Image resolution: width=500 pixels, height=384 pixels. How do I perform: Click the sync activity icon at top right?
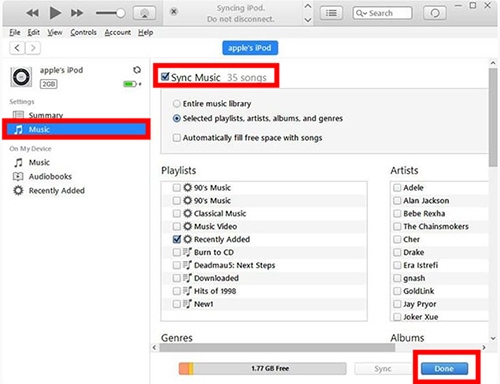435,13
